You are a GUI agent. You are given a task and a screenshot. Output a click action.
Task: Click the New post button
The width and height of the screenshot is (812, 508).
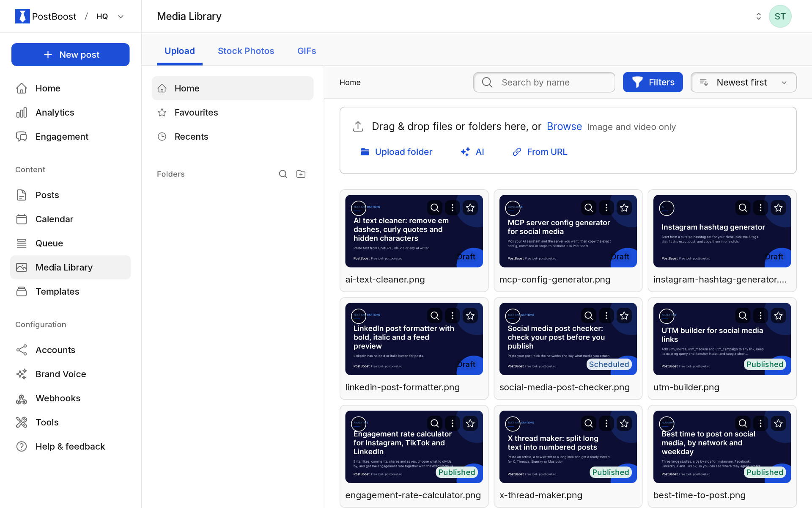click(x=70, y=55)
